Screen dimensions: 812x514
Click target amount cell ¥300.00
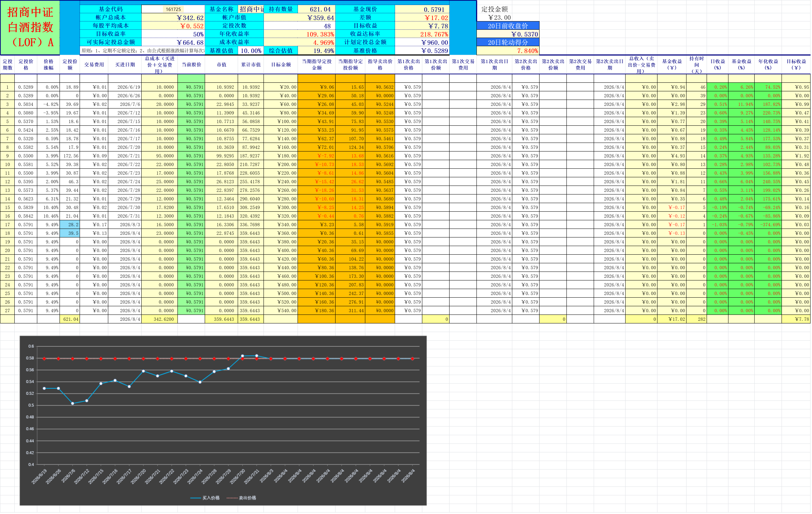[281, 207]
